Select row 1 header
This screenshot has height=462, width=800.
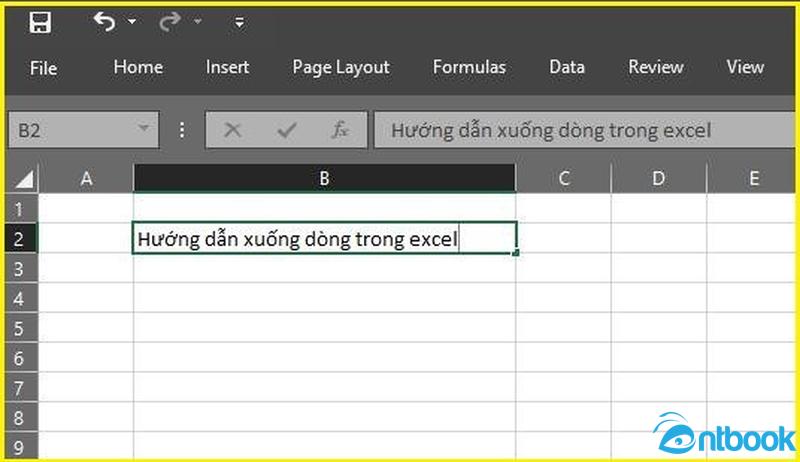click(x=20, y=209)
